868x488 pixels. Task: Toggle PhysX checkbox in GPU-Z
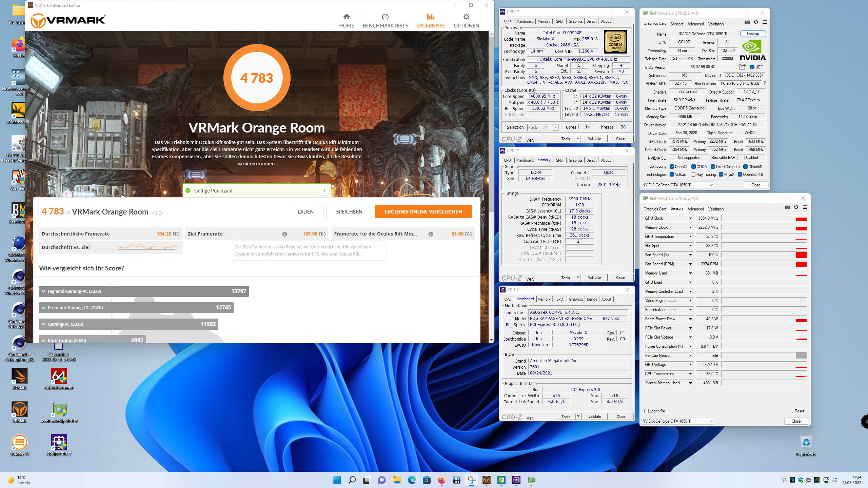[x=721, y=175]
